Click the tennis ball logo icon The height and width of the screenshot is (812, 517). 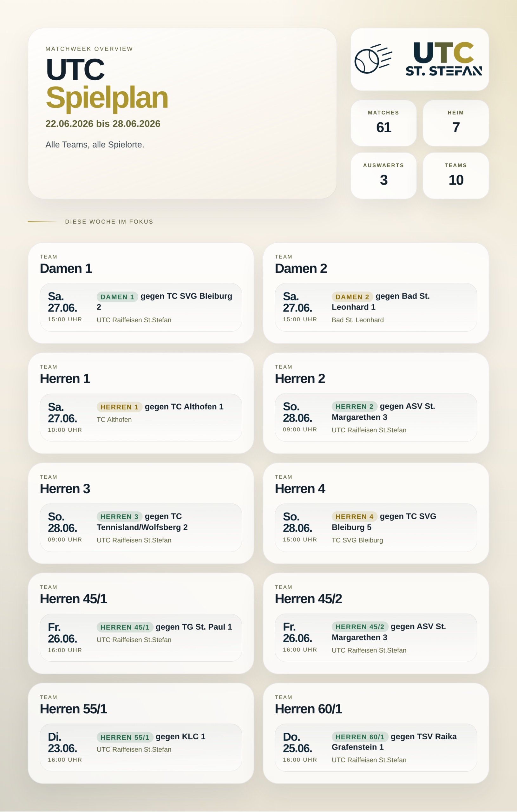pyautogui.click(x=373, y=59)
